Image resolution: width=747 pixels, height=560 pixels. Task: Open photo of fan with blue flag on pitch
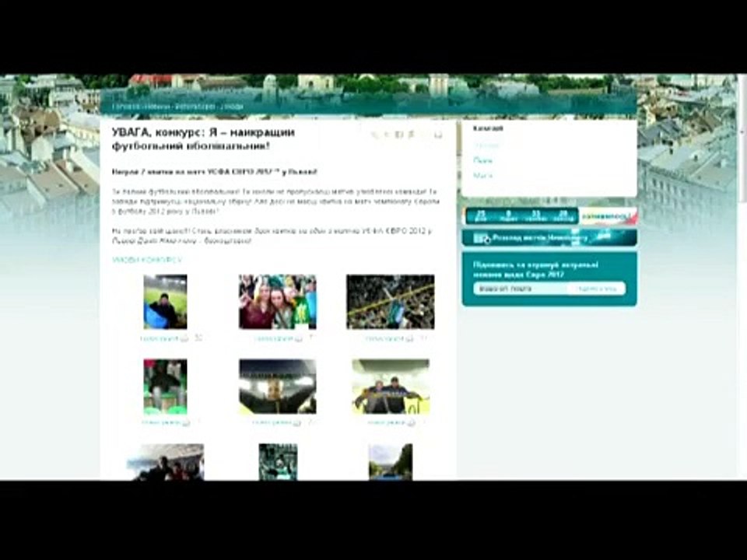click(165, 302)
